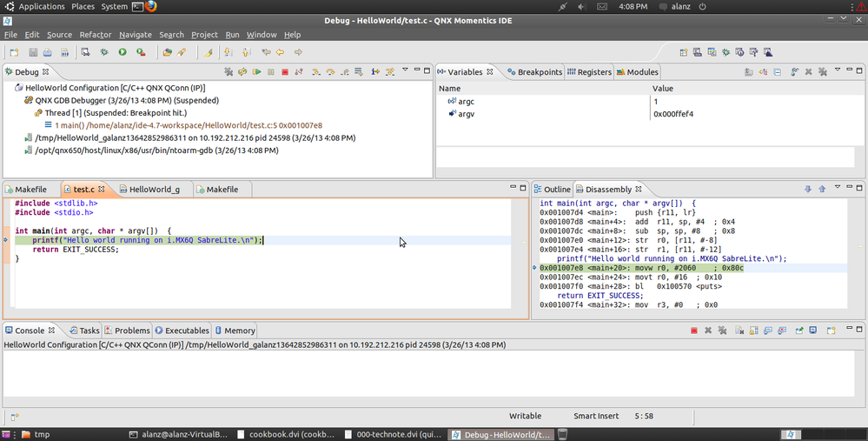868x441 pixels.
Task: Click the External Tools run icon
Action: (x=141, y=52)
